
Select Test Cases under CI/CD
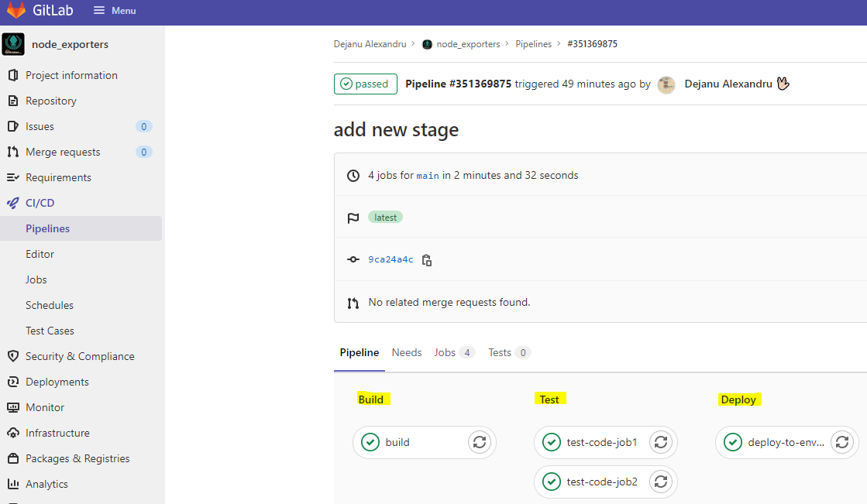[x=50, y=331]
